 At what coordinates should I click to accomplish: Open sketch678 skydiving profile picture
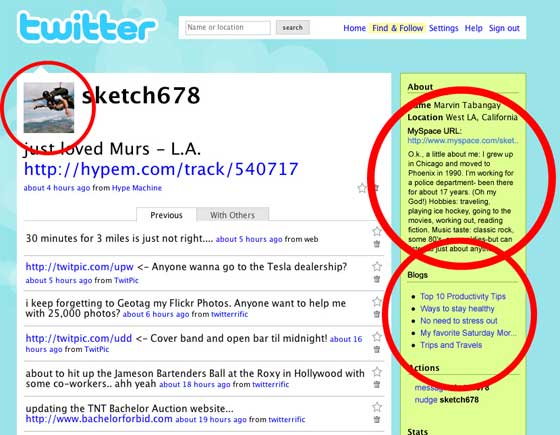49,108
